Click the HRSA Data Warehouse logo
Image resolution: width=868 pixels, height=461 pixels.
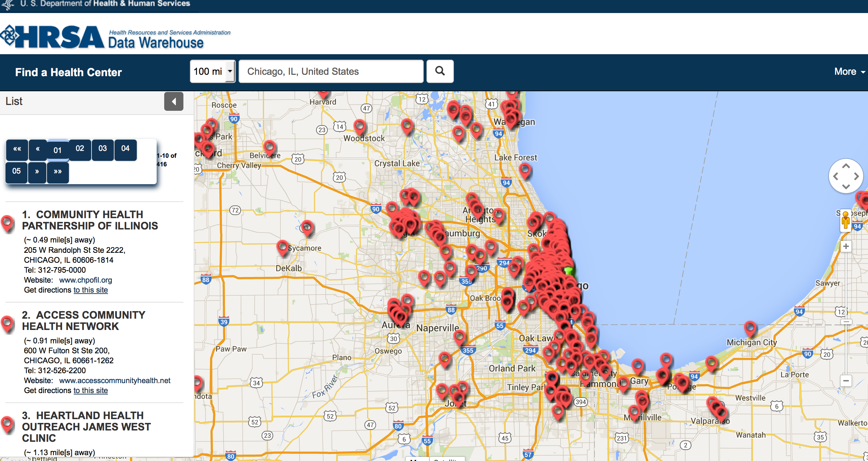point(116,37)
